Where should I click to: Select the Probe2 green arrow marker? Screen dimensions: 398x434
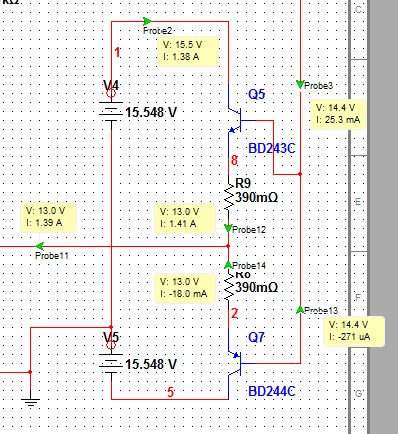pyautogui.click(x=147, y=22)
